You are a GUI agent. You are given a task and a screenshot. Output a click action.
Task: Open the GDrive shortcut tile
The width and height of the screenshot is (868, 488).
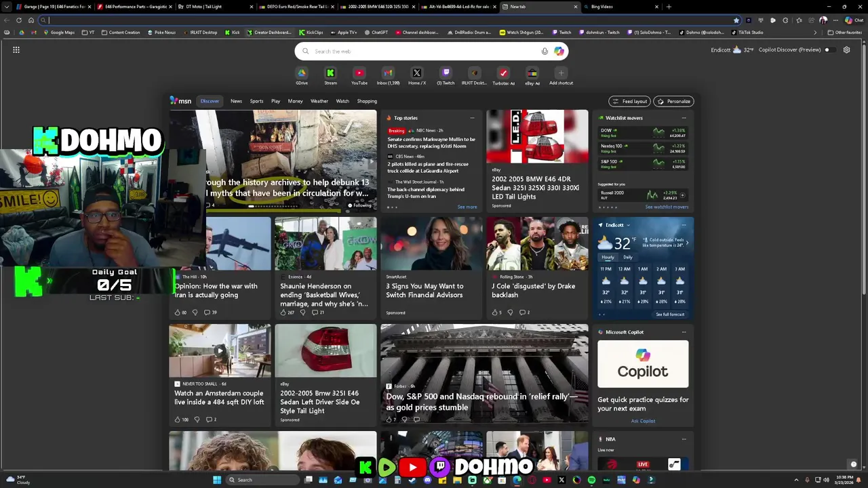pyautogui.click(x=302, y=76)
